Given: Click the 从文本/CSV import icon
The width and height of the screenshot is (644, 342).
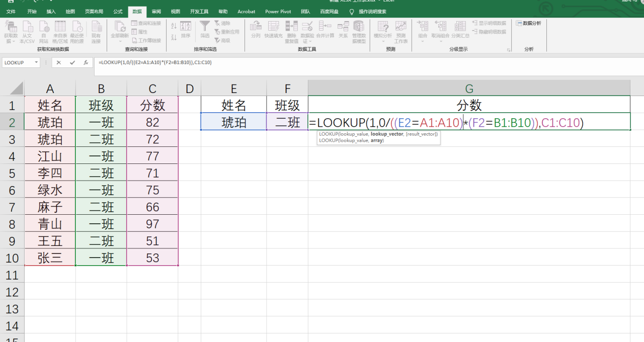Looking at the screenshot, I should pyautogui.click(x=27, y=27).
